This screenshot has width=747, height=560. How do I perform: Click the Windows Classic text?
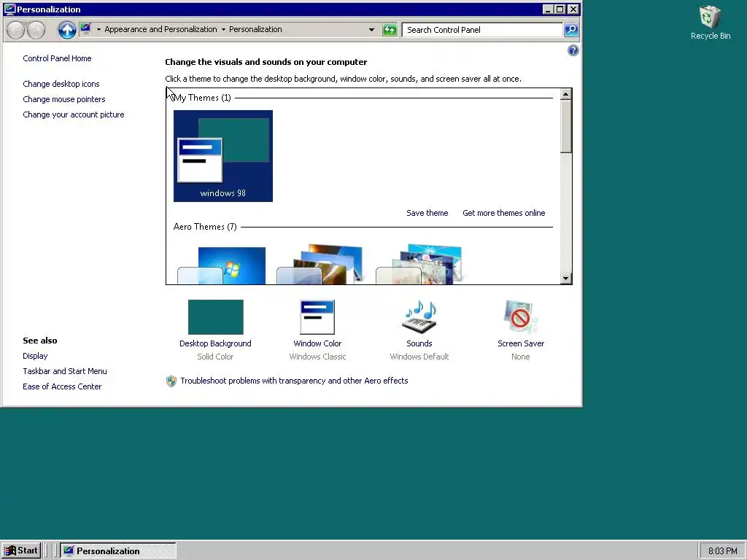pos(317,357)
